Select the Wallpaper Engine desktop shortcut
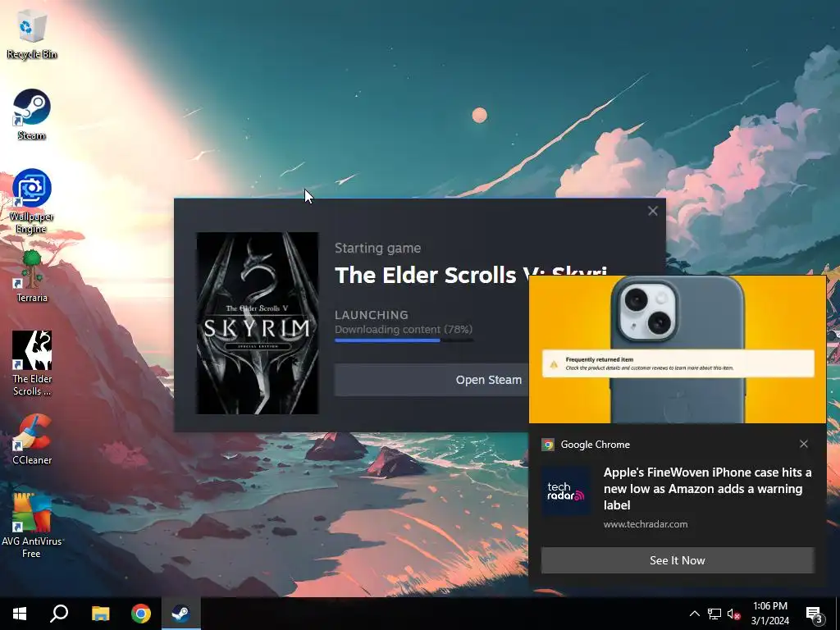The image size is (840, 630). (32, 202)
